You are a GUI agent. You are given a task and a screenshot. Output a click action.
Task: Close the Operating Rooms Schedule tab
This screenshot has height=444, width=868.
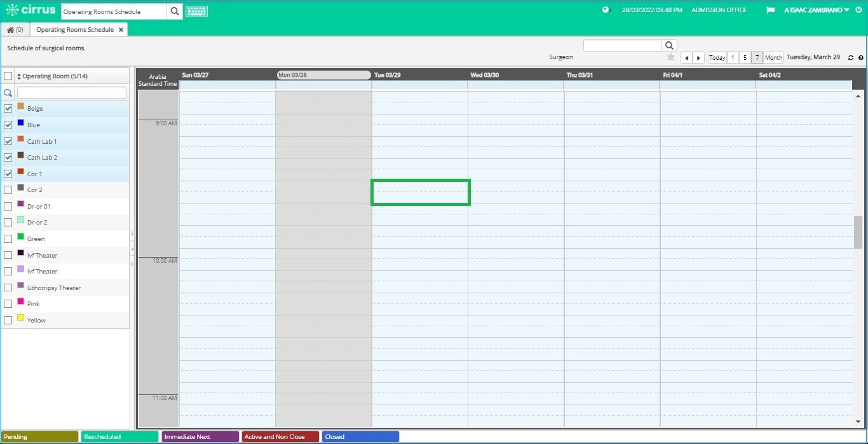point(121,30)
